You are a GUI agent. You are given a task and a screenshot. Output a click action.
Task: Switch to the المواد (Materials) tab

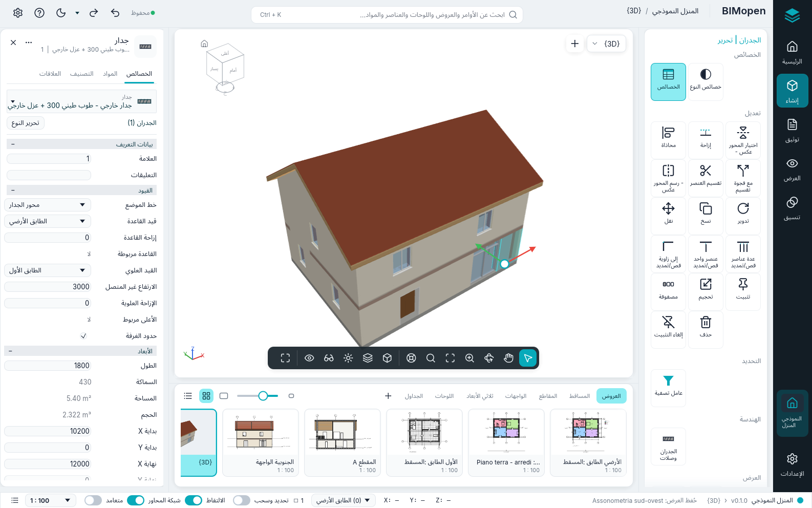[110, 74]
